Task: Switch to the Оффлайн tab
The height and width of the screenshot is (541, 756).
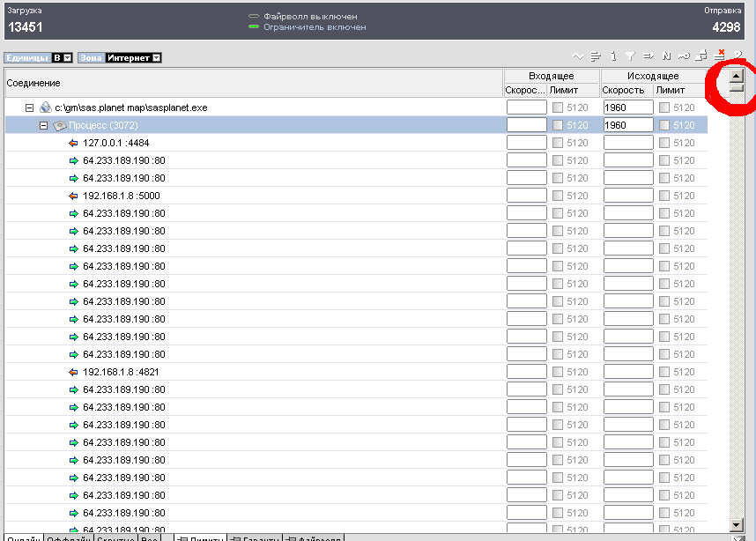Action: click(x=70, y=537)
